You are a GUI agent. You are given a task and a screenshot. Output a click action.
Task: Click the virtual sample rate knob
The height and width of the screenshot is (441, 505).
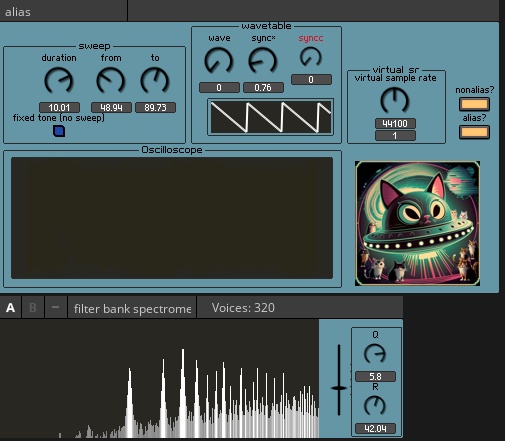[x=395, y=100]
